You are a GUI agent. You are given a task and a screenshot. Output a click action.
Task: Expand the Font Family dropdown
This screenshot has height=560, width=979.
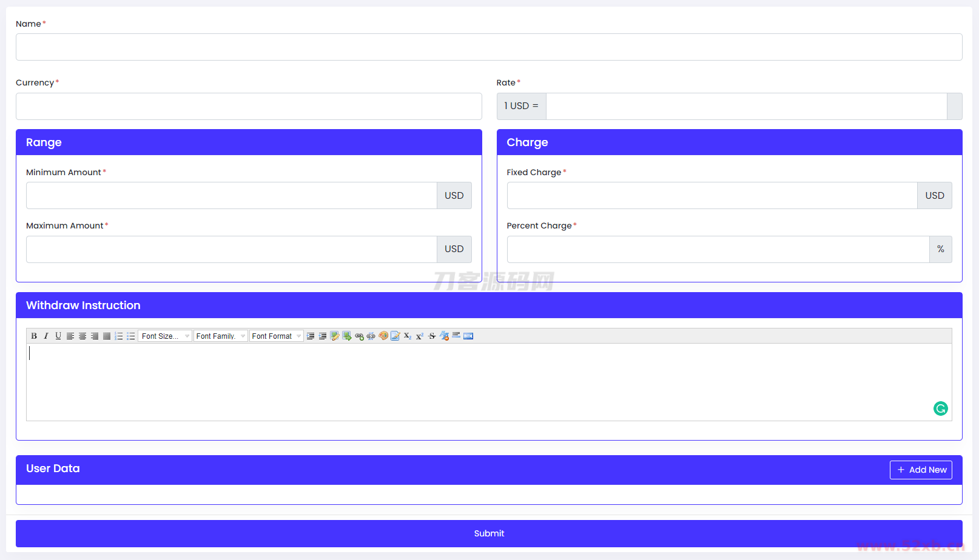220,336
